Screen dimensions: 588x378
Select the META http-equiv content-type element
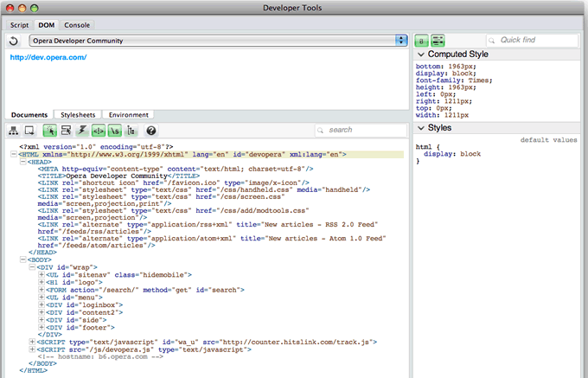[176, 170]
